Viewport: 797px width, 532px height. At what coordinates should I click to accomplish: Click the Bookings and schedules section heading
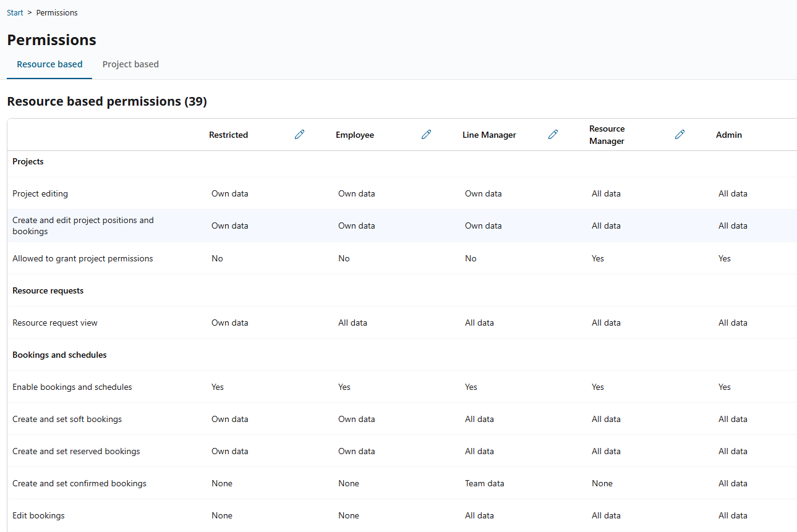(x=59, y=355)
